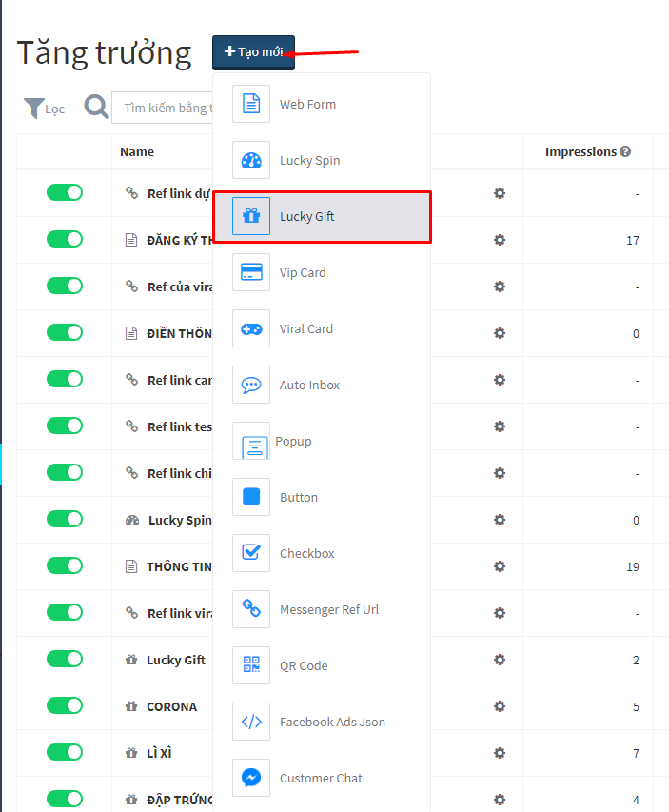Pick Messenger Ref Url from the menu
This screenshot has height=812, width=669.
pos(322,609)
